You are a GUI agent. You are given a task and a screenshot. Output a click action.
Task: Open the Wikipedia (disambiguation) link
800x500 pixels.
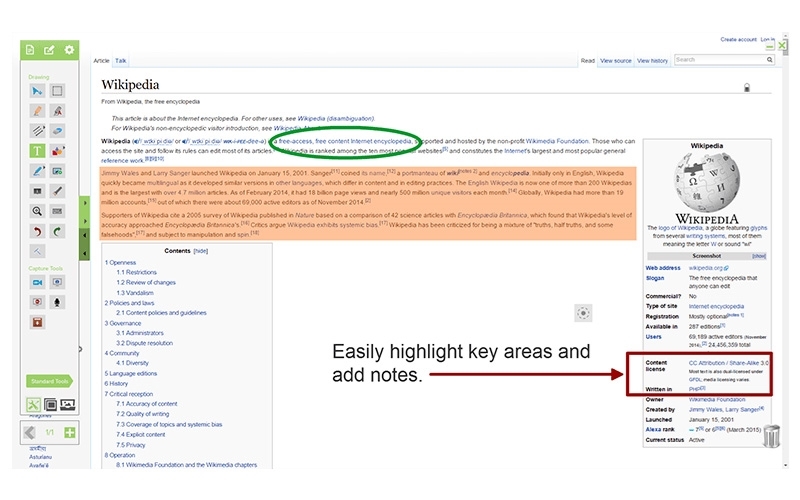(336, 118)
